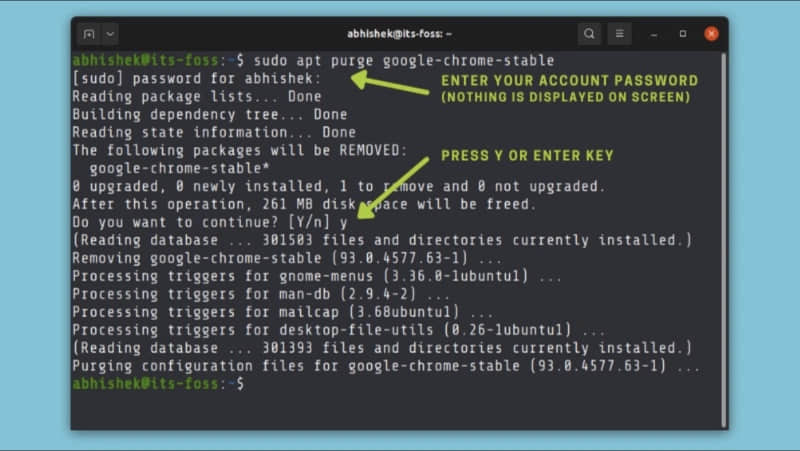Image resolution: width=800 pixels, height=451 pixels.
Task: Click the '[sudo] password for abhishek:' line
Action: (x=196, y=79)
